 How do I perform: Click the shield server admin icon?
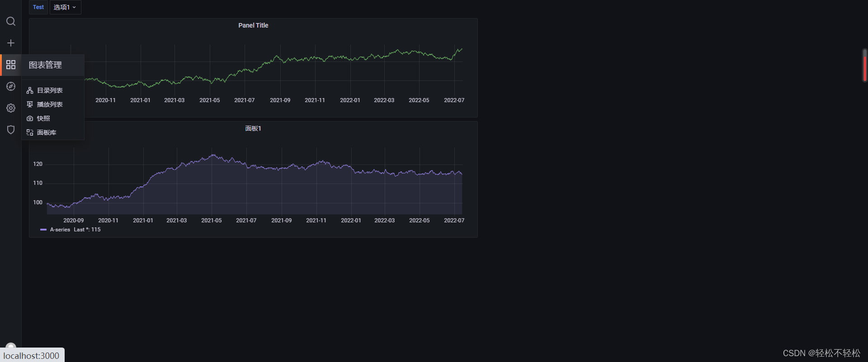click(11, 130)
